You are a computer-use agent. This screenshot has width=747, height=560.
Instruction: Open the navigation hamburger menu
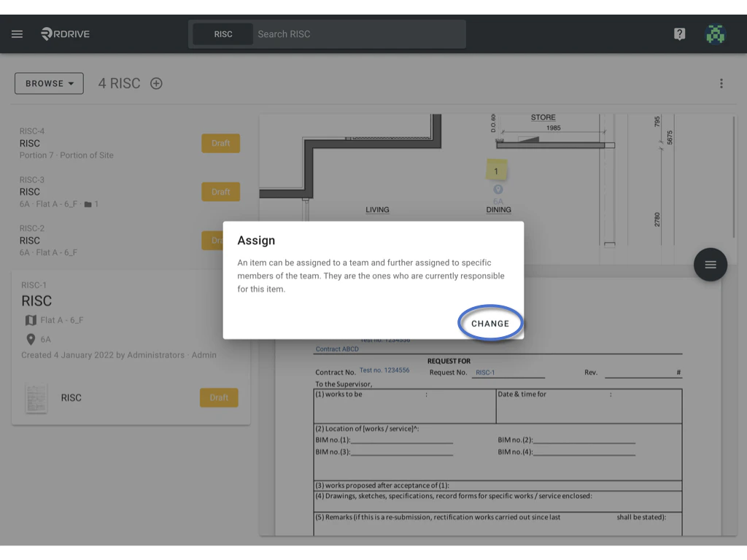16,34
